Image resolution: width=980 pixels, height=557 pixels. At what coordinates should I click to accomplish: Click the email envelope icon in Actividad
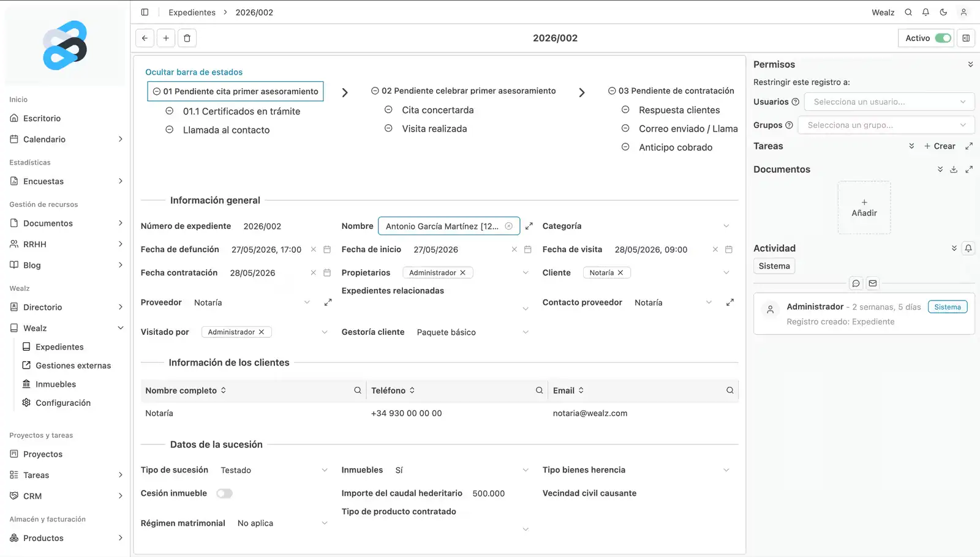tap(873, 283)
